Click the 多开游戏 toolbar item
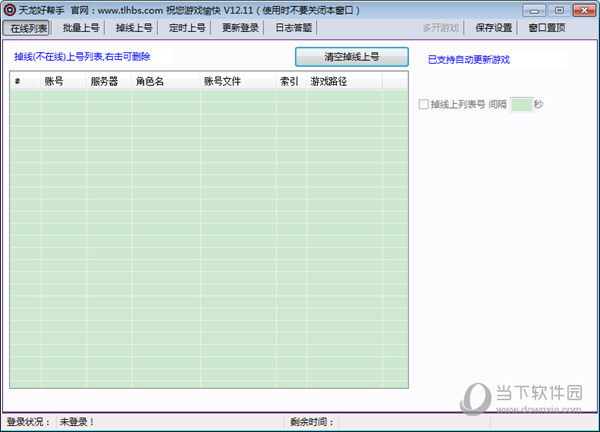 441,28
